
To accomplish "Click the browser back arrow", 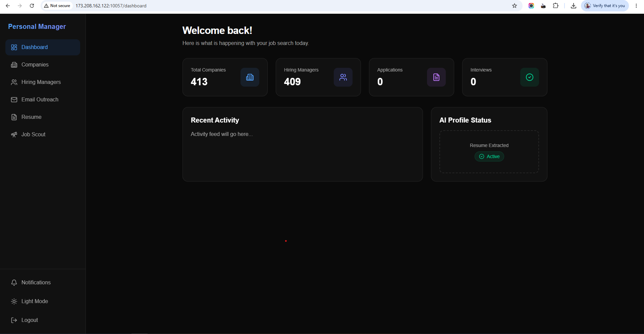I will point(8,6).
